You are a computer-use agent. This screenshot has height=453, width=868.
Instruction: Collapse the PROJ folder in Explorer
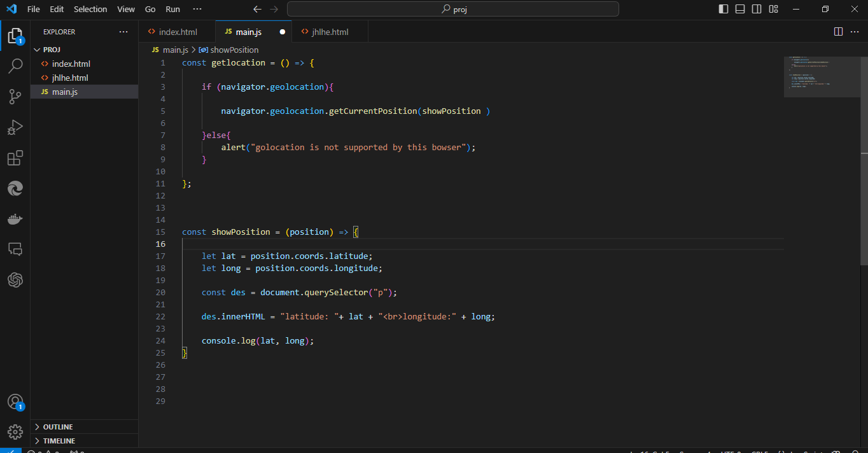click(51, 50)
